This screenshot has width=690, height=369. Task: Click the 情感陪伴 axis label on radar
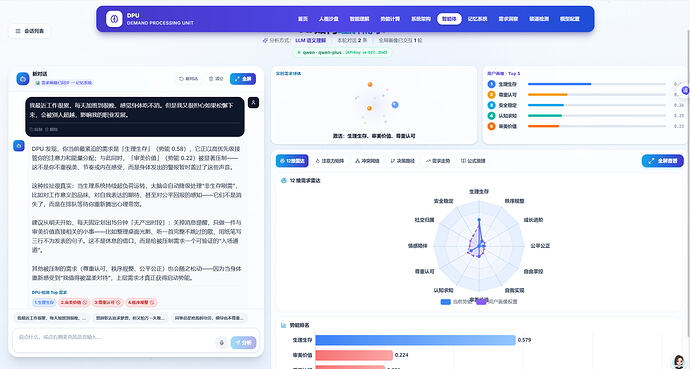[x=418, y=245]
